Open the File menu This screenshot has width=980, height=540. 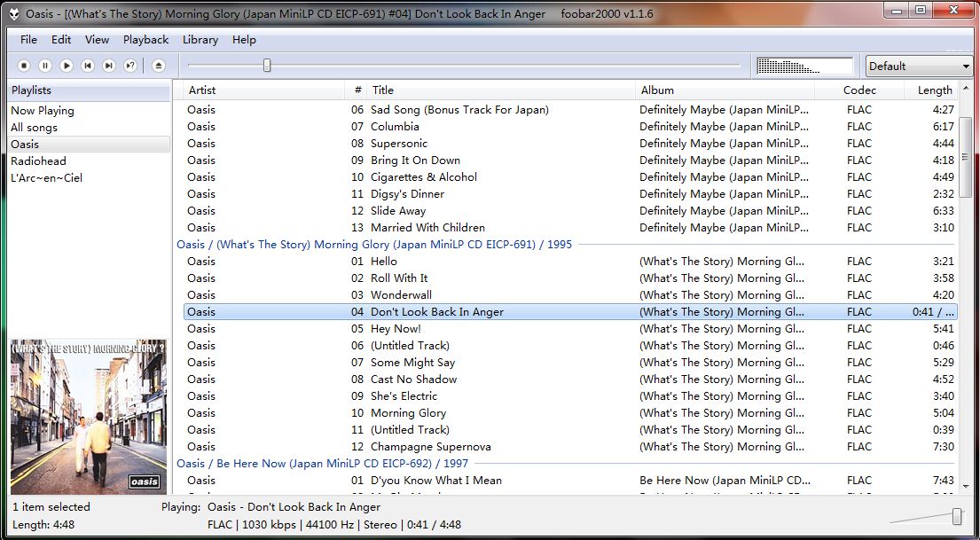[28, 39]
